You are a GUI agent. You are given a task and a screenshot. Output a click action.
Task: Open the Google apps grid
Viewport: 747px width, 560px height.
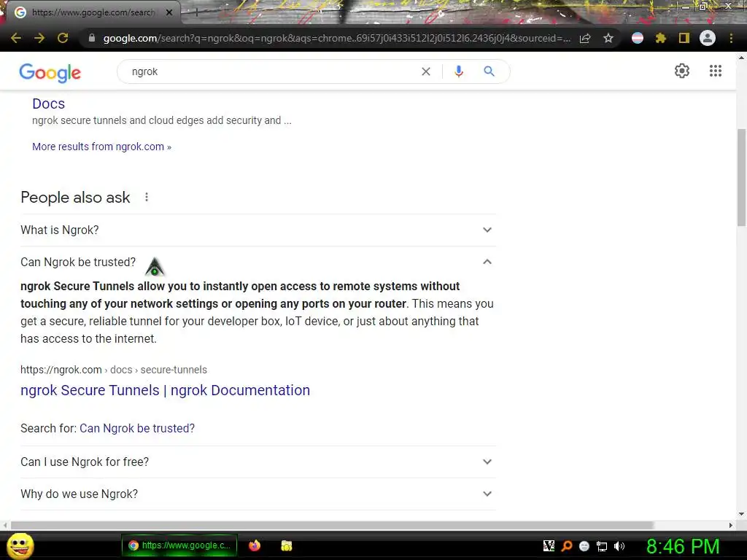(716, 71)
